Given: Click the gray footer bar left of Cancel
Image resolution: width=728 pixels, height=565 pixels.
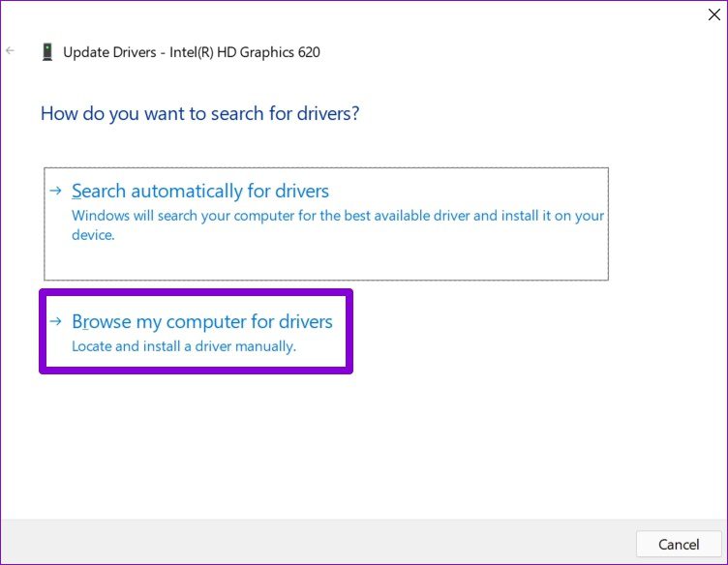Looking at the screenshot, I should (319, 544).
